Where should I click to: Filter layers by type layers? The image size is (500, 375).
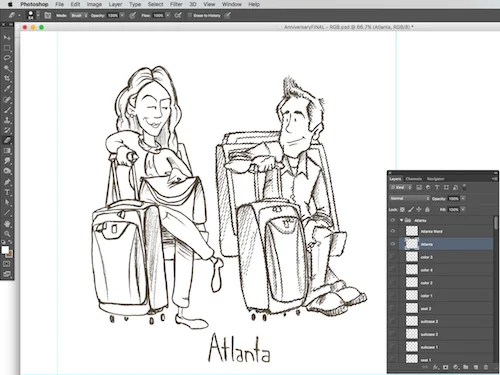437,188
